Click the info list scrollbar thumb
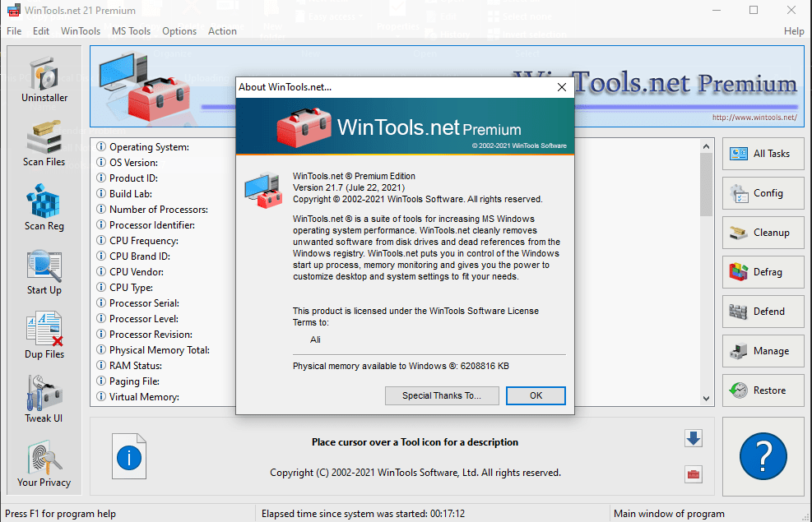This screenshot has width=812, height=522. coord(706,185)
